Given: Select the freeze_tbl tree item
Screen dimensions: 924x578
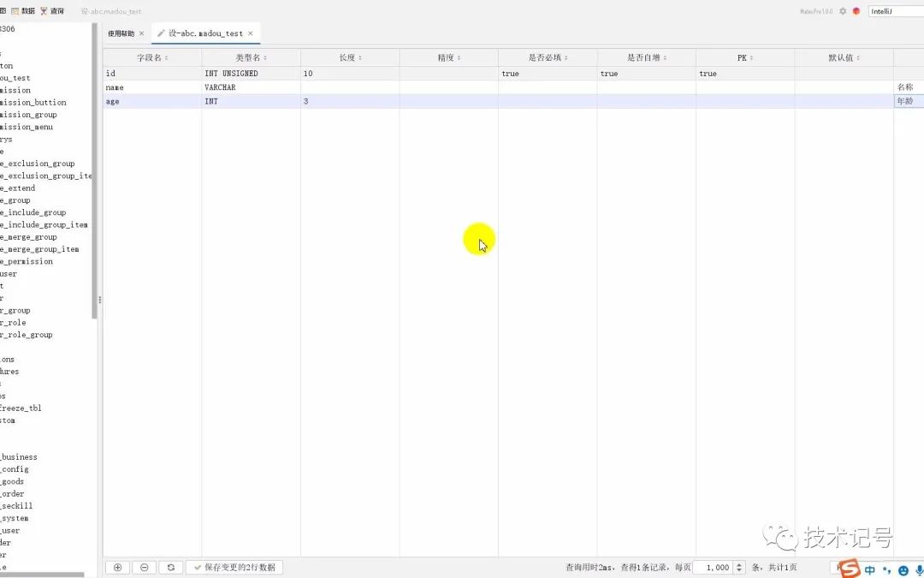Looking at the screenshot, I should click(21, 408).
